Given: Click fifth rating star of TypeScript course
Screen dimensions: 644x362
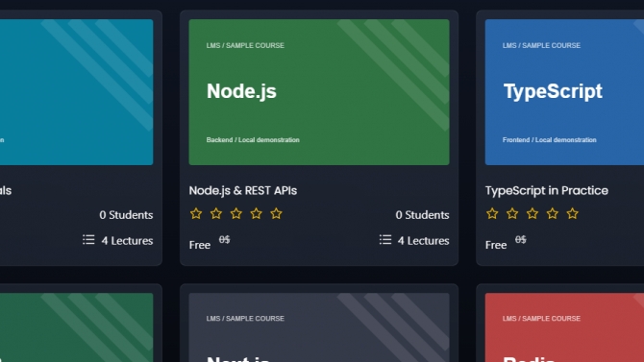Looking at the screenshot, I should 573,213.
